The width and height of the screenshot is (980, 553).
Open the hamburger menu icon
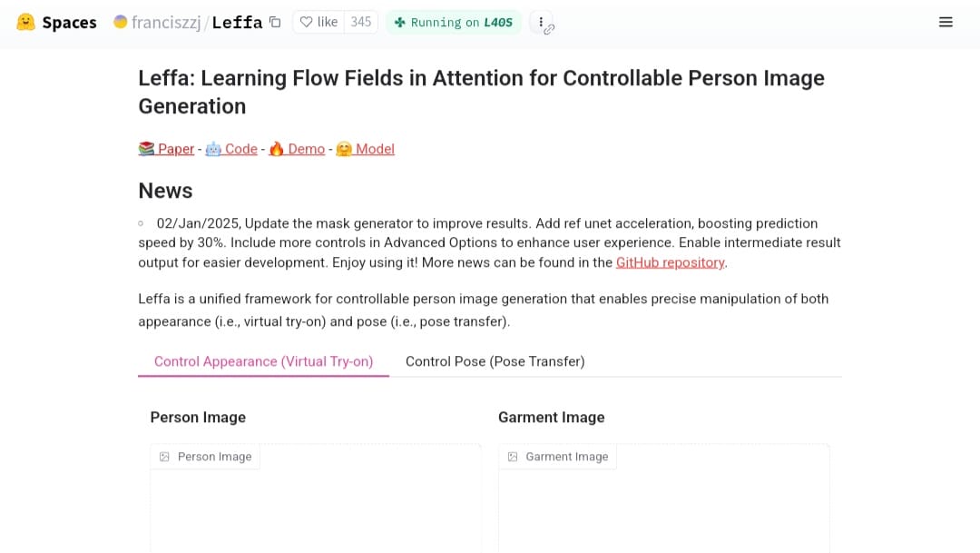point(946,22)
